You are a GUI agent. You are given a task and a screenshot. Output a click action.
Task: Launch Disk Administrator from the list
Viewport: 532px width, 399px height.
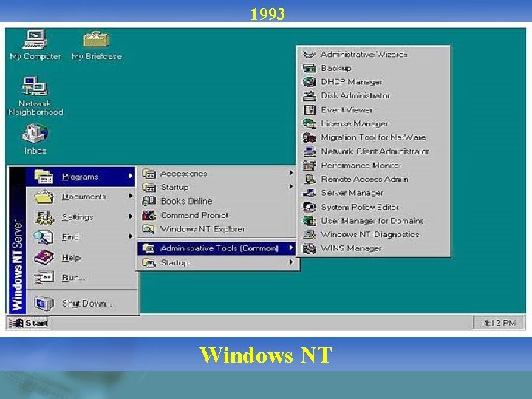point(373,95)
